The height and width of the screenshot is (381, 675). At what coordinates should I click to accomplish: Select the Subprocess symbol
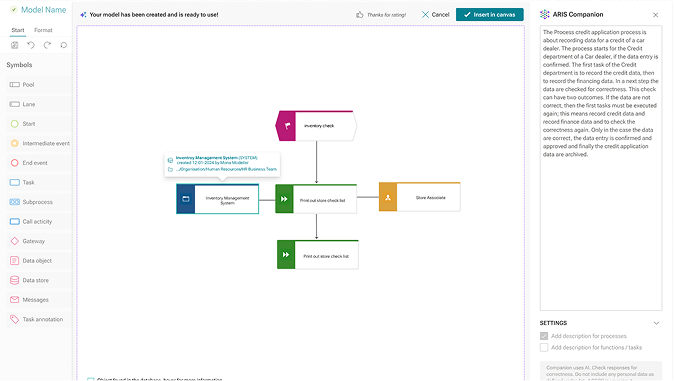(x=39, y=202)
